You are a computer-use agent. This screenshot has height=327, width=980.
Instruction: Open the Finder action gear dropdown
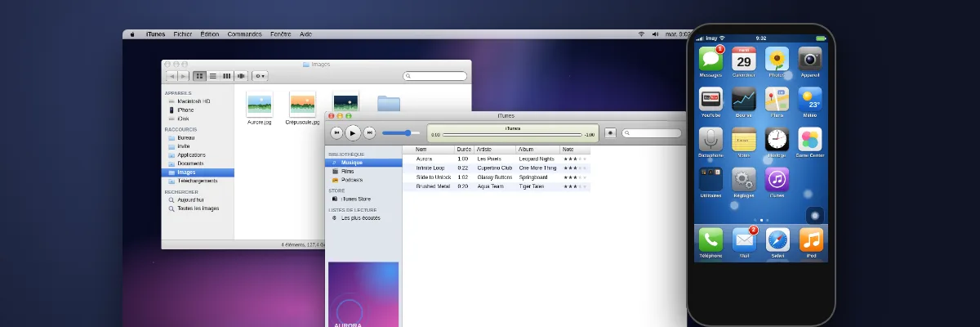tap(261, 76)
